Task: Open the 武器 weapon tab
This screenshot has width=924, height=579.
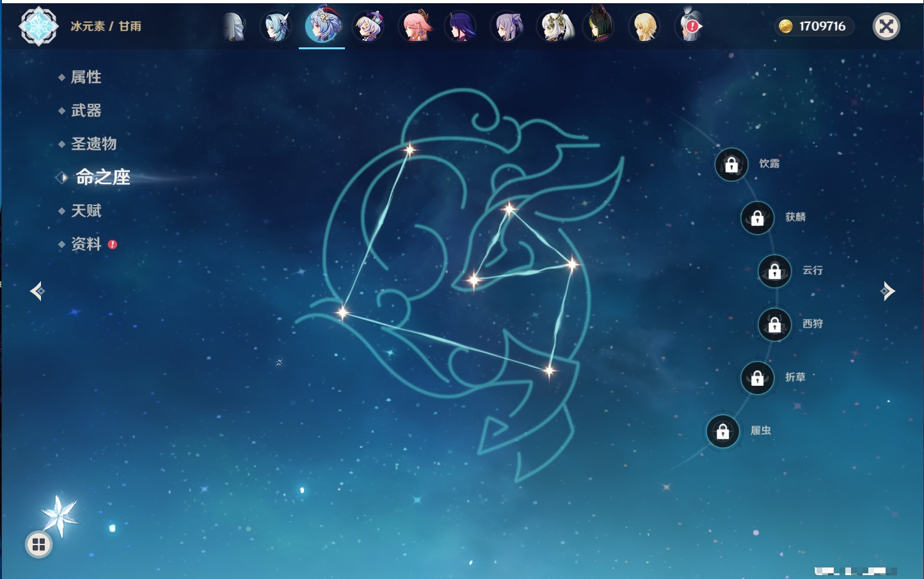Action: coord(86,111)
